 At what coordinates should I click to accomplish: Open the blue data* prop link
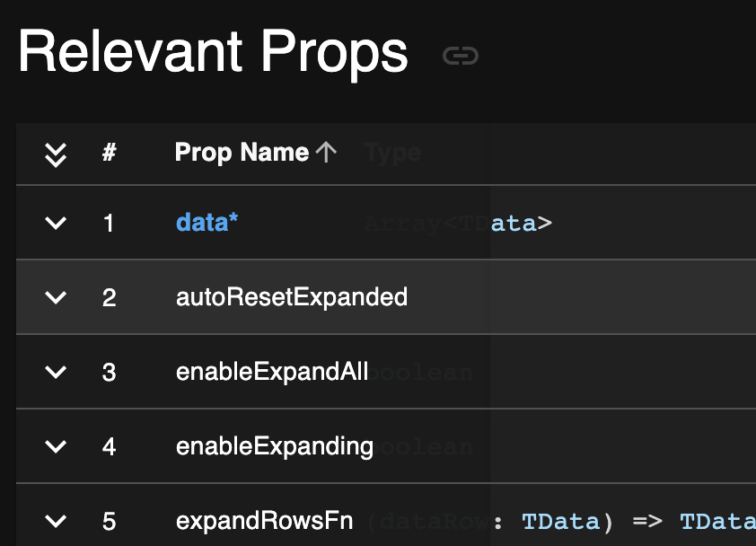[207, 223]
